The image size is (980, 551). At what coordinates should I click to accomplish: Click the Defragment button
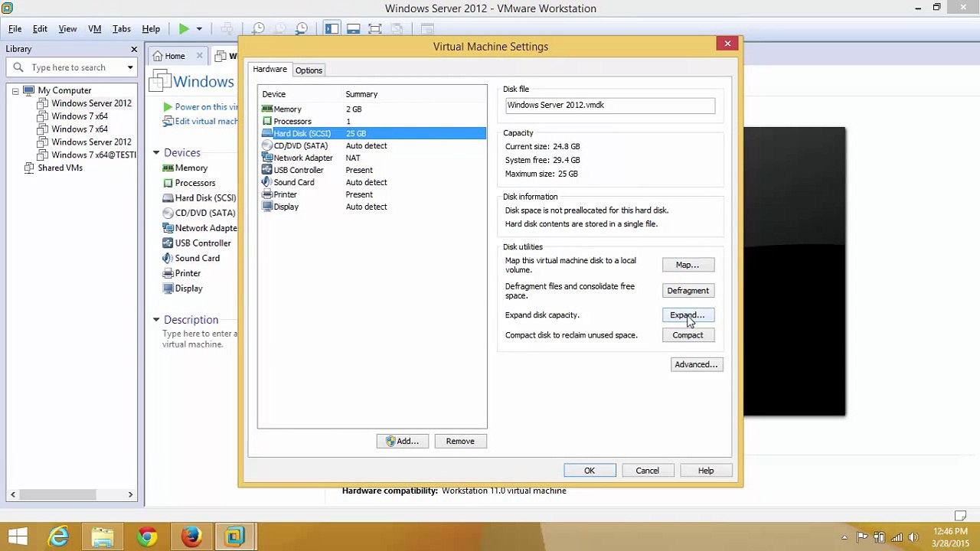click(688, 291)
